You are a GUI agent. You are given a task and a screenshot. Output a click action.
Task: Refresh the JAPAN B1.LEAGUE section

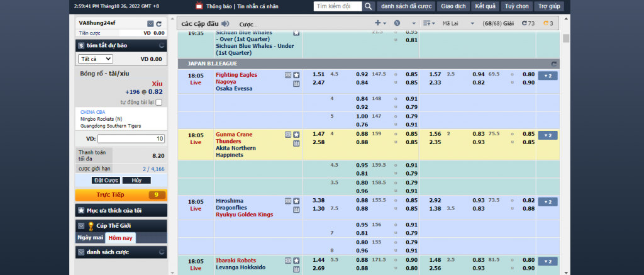pos(553,64)
